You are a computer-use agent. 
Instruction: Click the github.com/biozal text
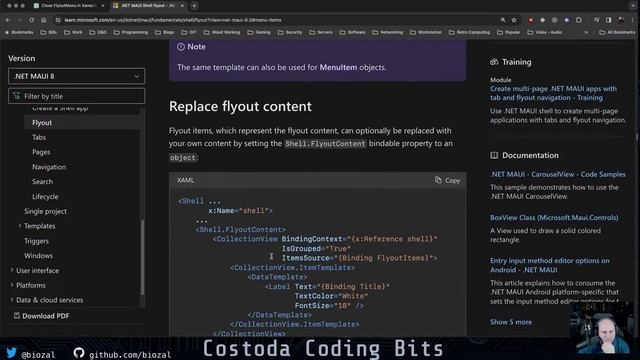pos(130,354)
